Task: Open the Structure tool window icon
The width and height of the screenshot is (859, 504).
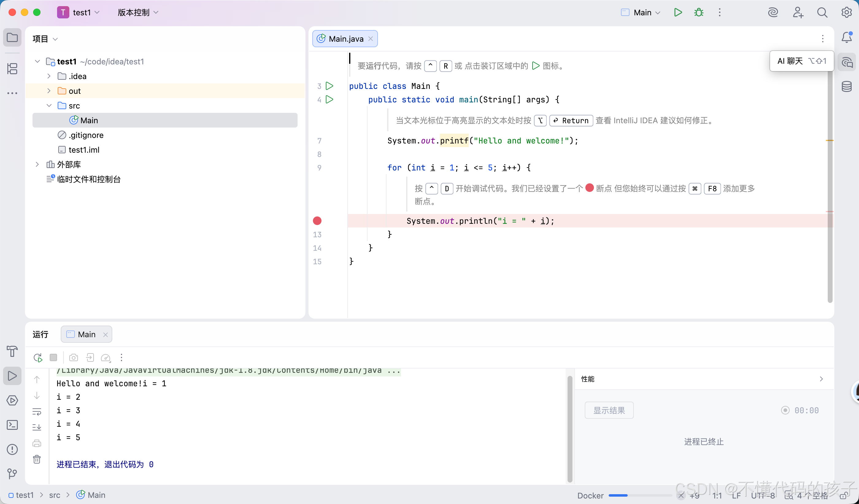Action: [12, 68]
